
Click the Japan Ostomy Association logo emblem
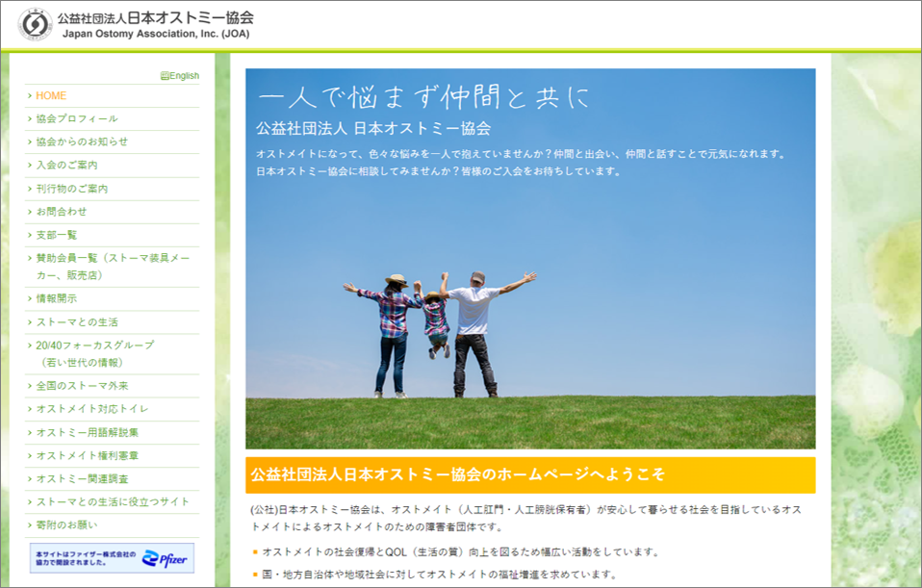point(36,24)
